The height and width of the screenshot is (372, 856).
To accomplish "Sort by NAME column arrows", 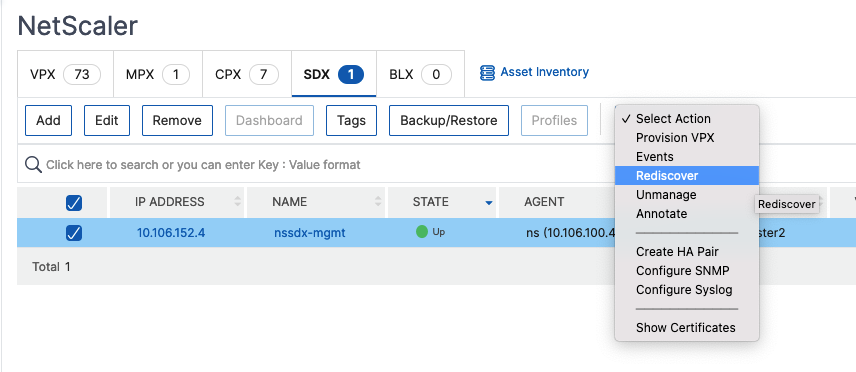I will [x=378, y=202].
